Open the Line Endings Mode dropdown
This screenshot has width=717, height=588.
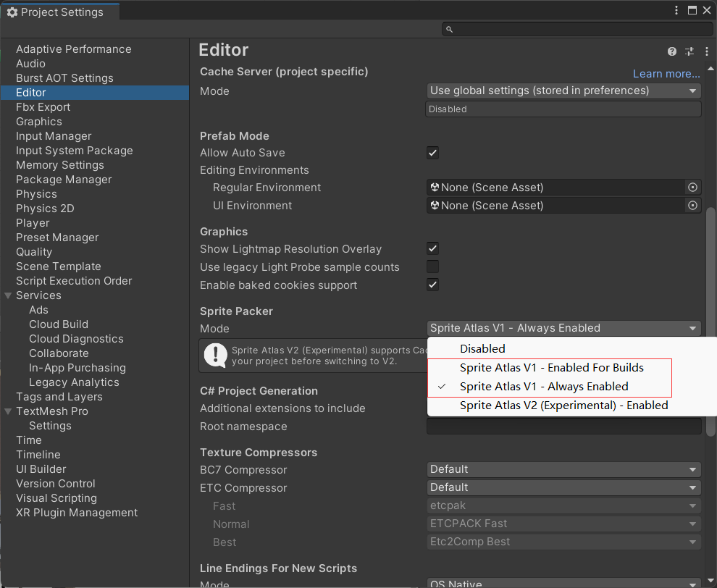point(563,582)
